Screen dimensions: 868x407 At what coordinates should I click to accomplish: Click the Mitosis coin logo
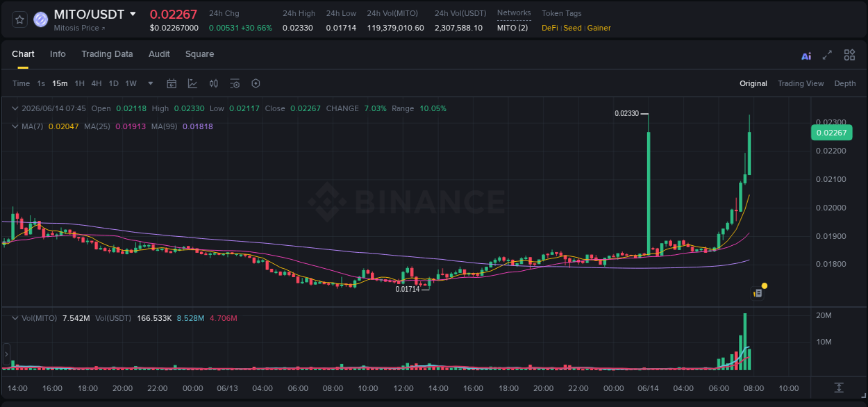[40, 19]
